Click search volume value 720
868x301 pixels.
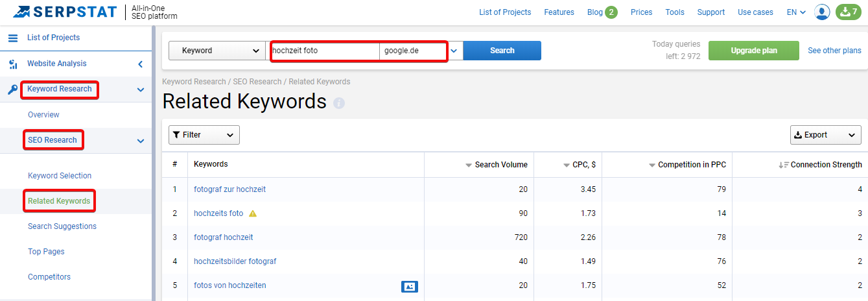(521, 237)
